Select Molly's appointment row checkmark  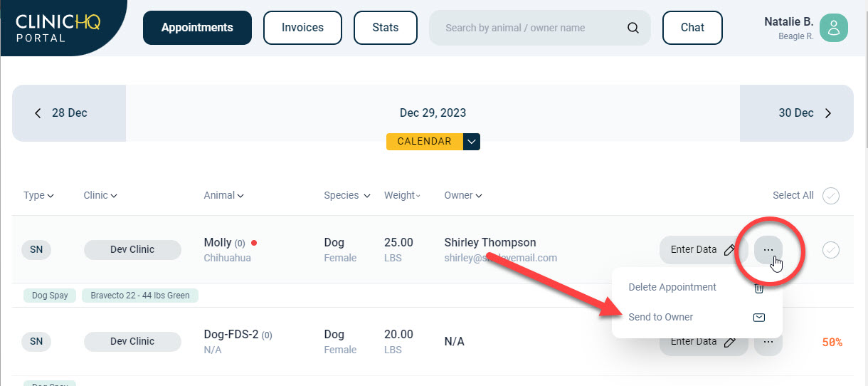click(x=830, y=250)
